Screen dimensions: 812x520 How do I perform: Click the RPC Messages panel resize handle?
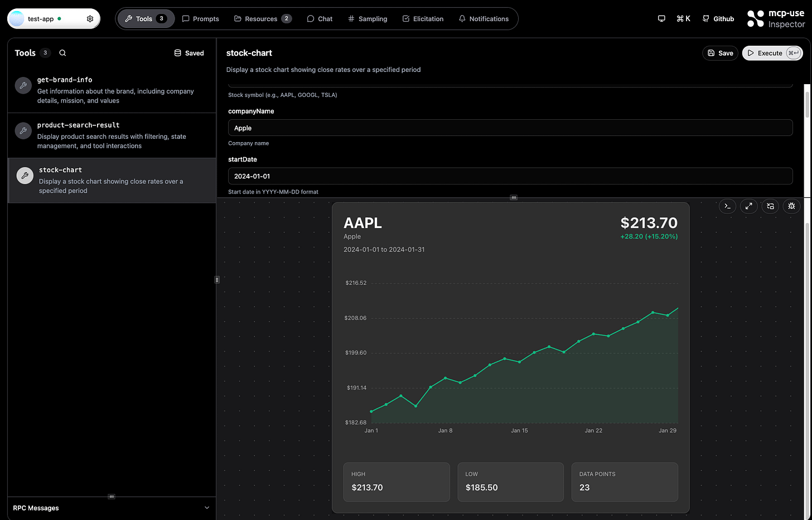pyautogui.click(x=112, y=496)
